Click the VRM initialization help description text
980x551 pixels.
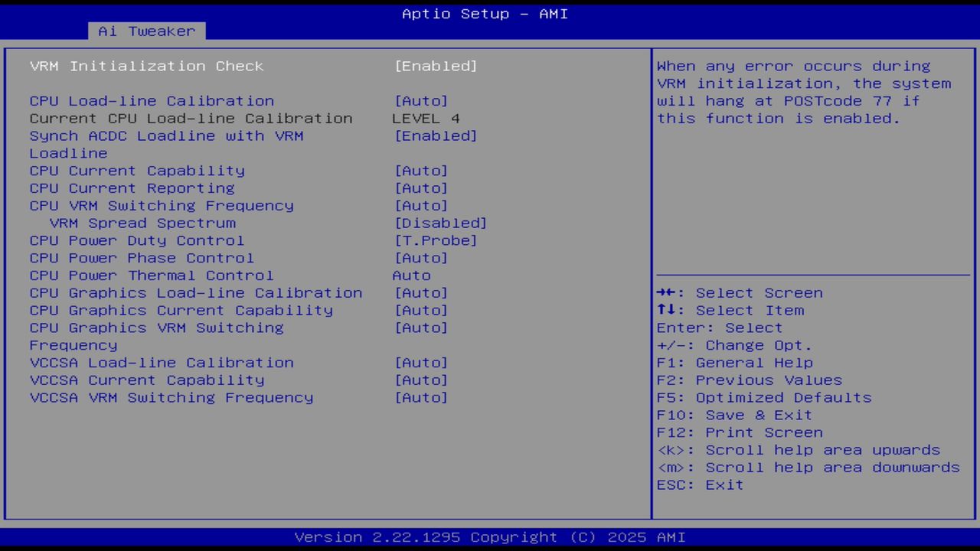(x=804, y=92)
